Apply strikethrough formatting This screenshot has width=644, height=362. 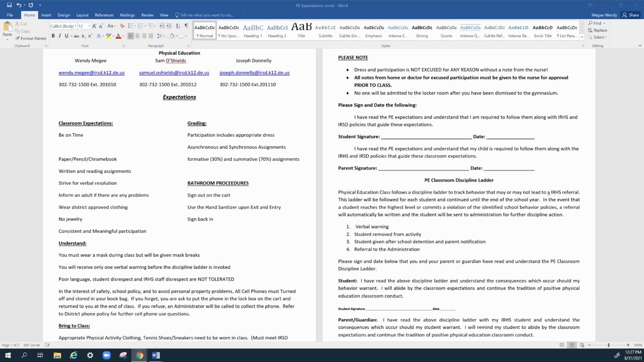click(76, 36)
